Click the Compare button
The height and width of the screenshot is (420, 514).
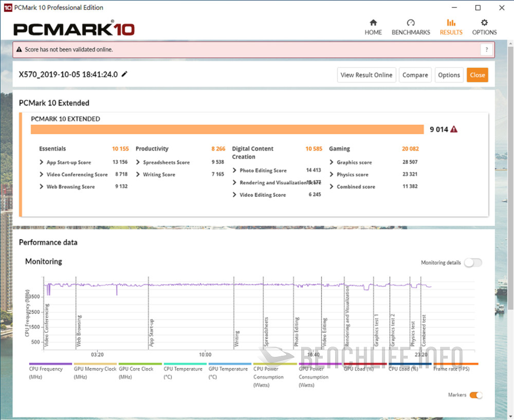pyautogui.click(x=415, y=75)
